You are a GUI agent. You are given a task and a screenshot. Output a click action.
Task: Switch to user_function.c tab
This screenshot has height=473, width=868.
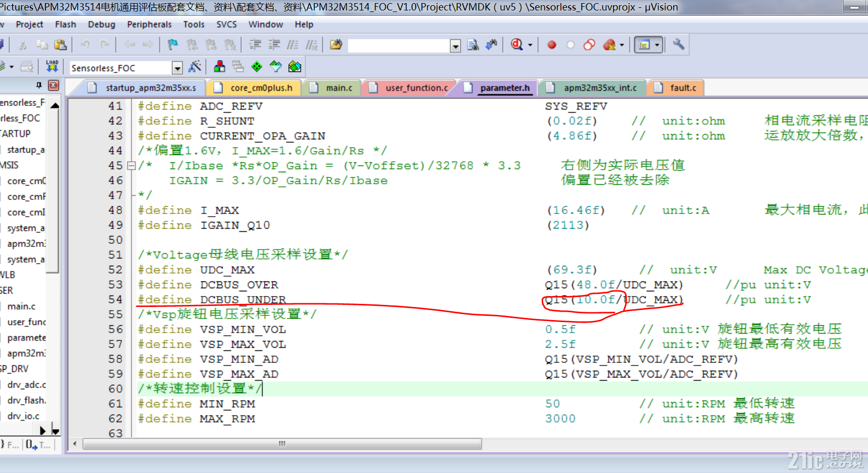408,88
